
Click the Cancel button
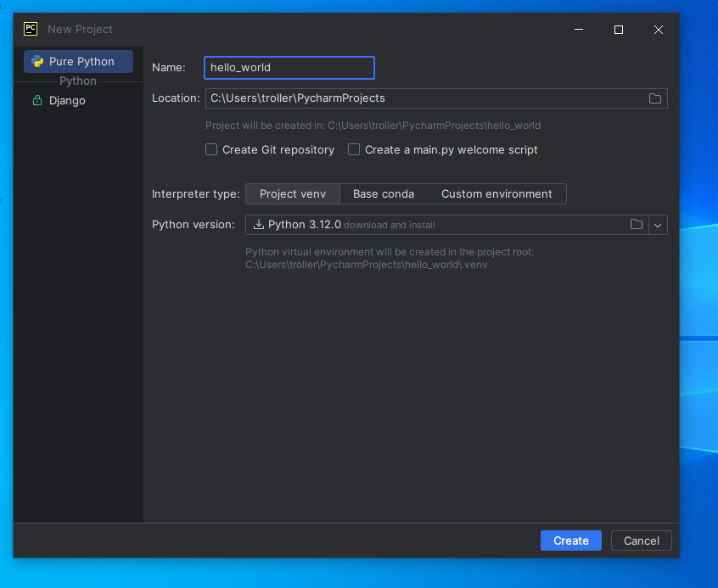click(641, 540)
